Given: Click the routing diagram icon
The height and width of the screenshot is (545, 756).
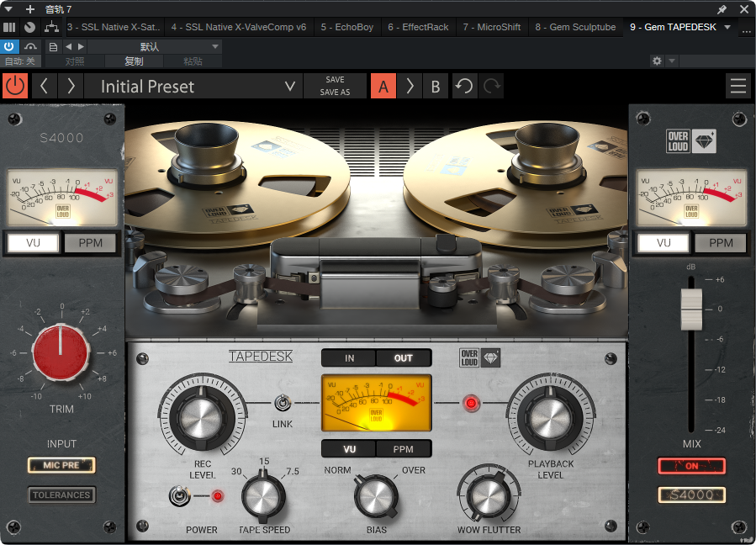Looking at the screenshot, I should point(51,27).
